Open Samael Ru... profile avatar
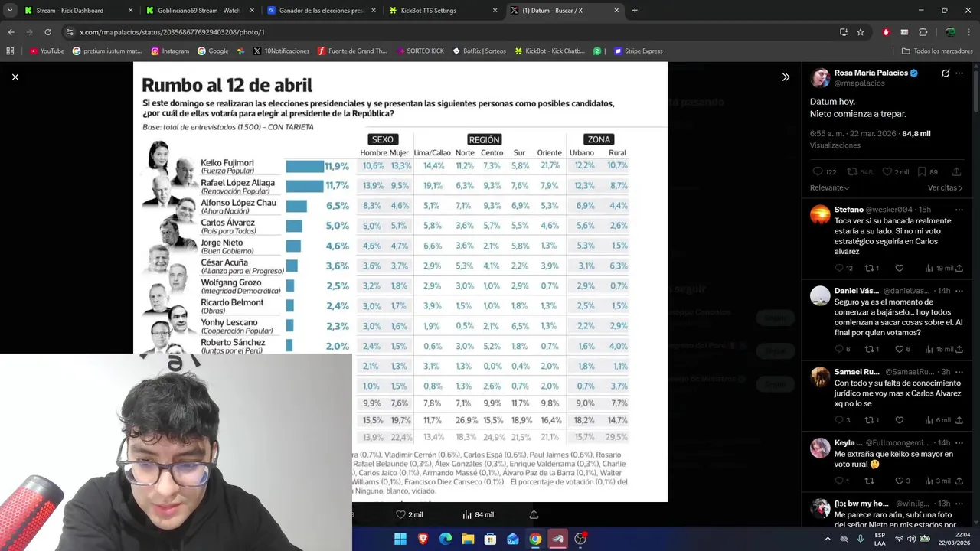Viewport: 980px width, 551px height. coord(820,377)
